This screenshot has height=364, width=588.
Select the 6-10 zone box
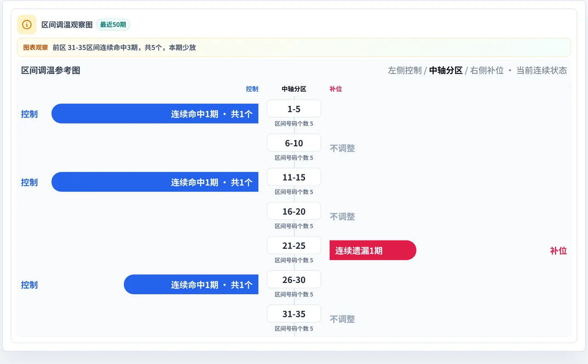[x=294, y=143]
